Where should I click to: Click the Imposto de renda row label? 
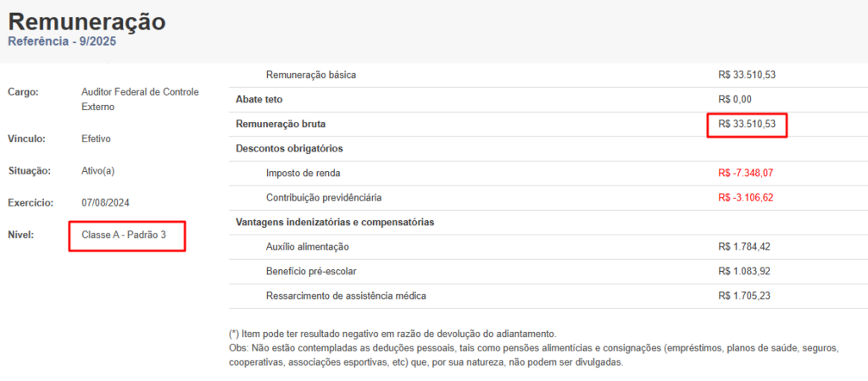(x=303, y=174)
